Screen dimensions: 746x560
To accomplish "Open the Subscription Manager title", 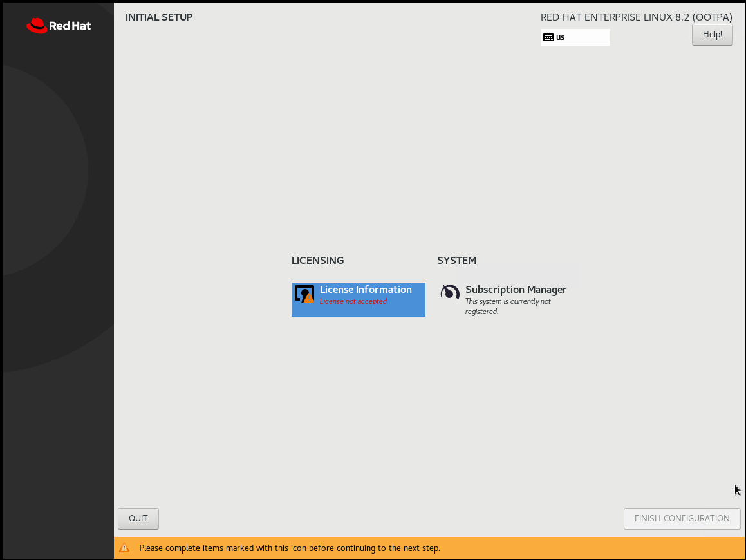I will pyautogui.click(x=516, y=290).
